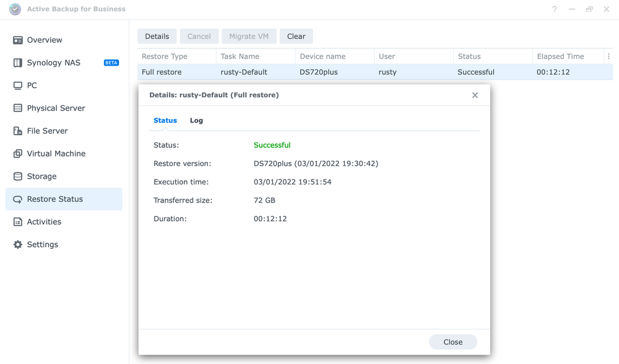
Task: Sort by Task Name column header
Action: click(256, 56)
